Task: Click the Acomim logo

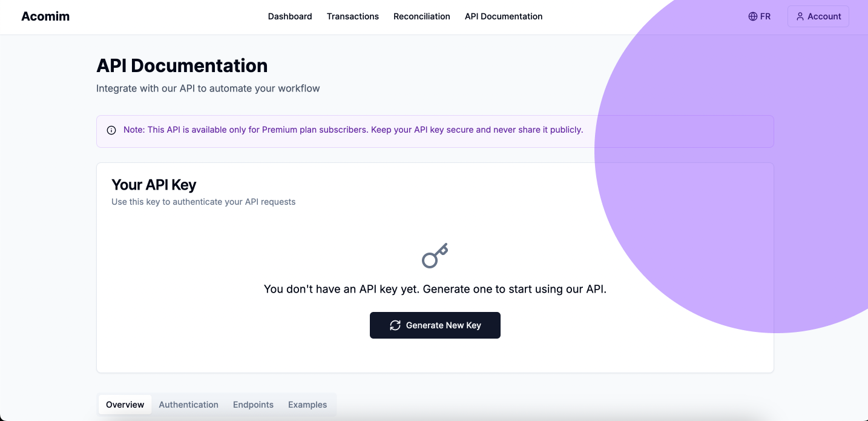Action: (45, 16)
